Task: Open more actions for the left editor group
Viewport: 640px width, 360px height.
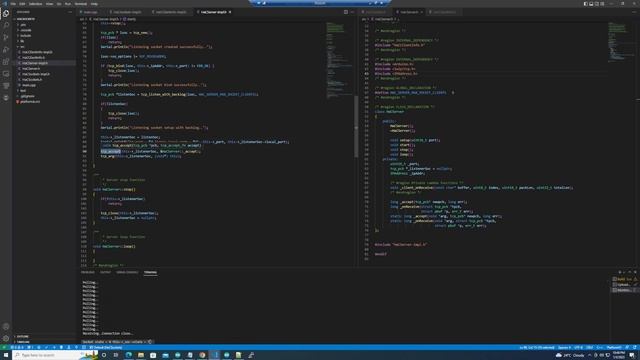Action: click(x=352, y=12)
